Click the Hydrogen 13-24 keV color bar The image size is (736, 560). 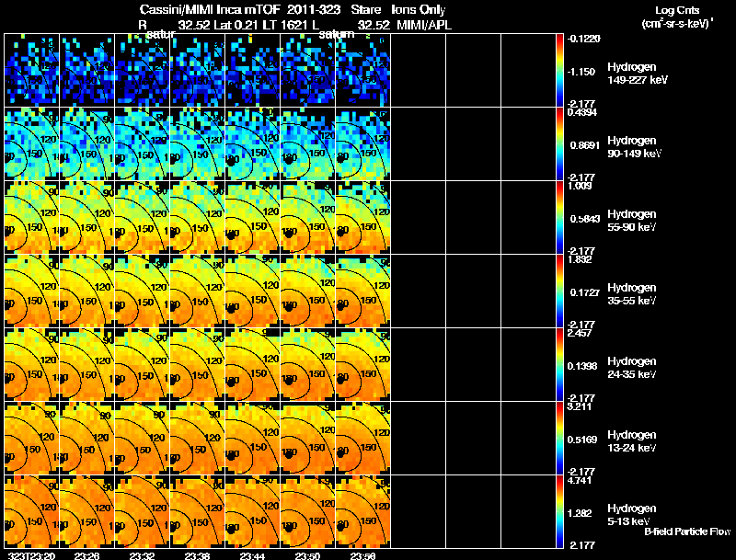[x=559, y=439]
